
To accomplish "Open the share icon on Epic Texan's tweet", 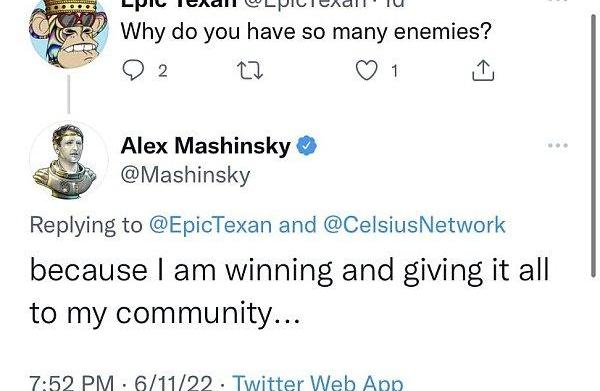I will point(483,70).
